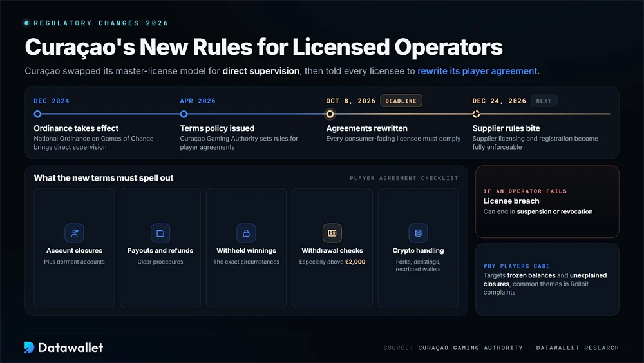This screenshot has width=644, height=363.
Task: Click the Datawallet wordmark
Action: [70, 348]
